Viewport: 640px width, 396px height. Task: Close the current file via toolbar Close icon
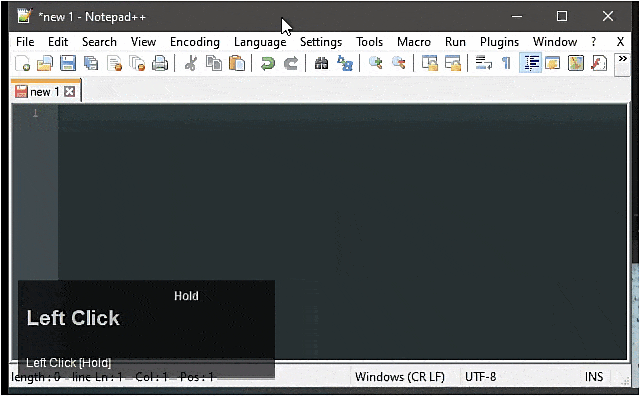pyautogui.click(x=114, y=64)
